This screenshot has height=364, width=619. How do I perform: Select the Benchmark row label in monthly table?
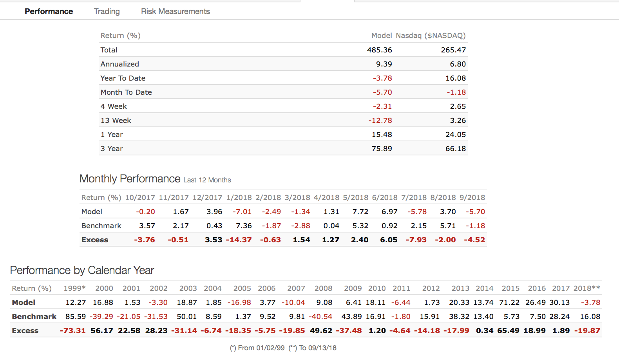(101, 226)
